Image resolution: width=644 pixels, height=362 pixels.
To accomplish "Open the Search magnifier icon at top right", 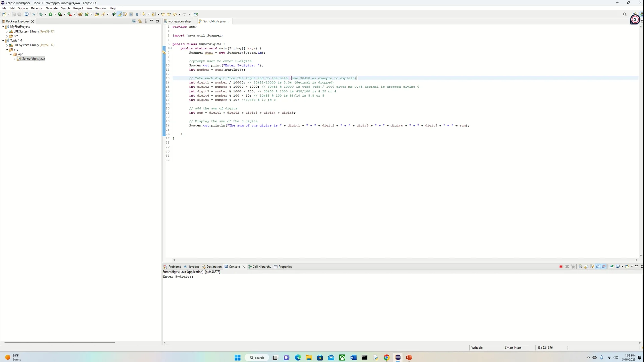I will 624,14.
